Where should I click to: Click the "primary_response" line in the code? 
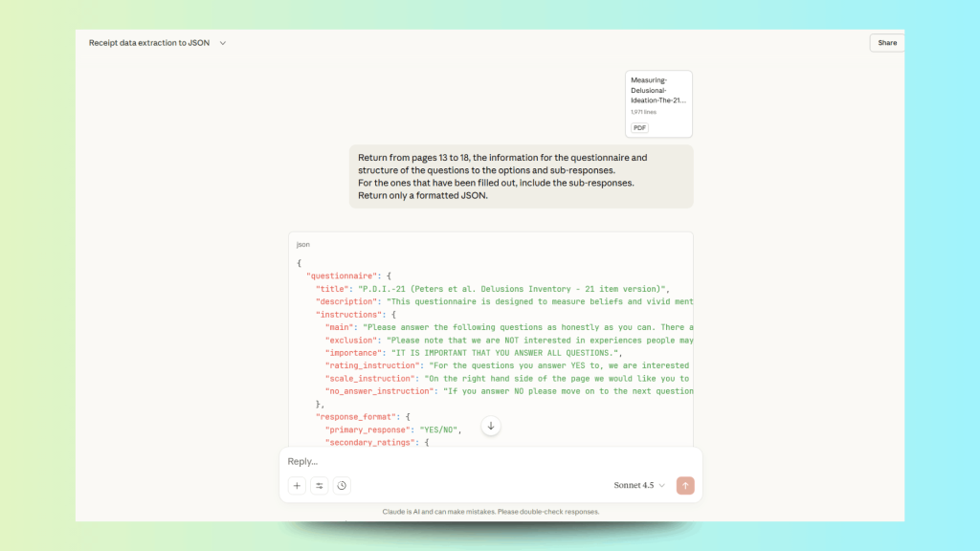[391, 430]
